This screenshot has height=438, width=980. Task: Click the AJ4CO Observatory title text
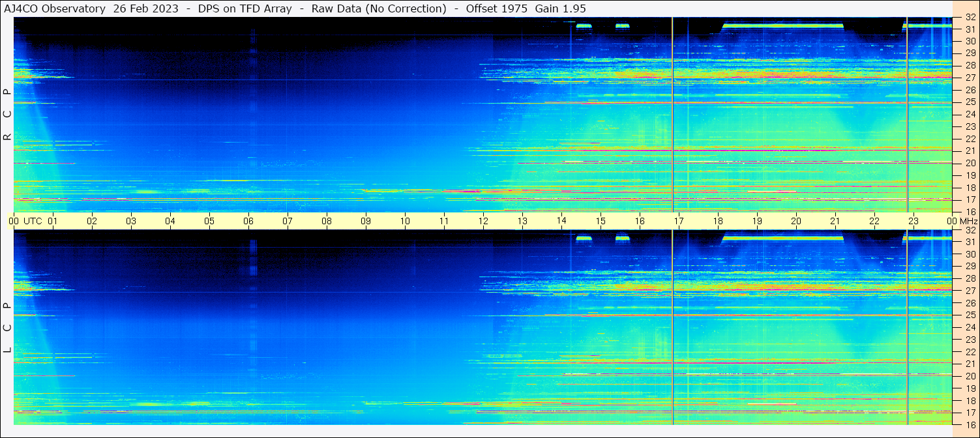click(55, 8)
